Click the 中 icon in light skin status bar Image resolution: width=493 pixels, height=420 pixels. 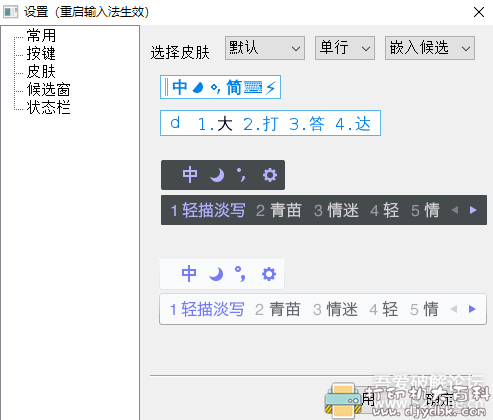189,274
